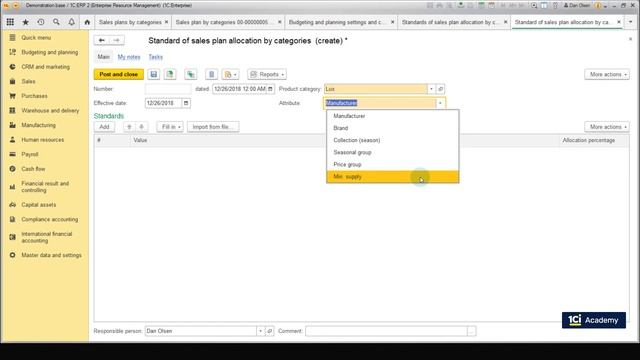The height and width of the screenshot is (360, 640).
Task: Open calendar picker for Effective date
Action: [186, 103]
